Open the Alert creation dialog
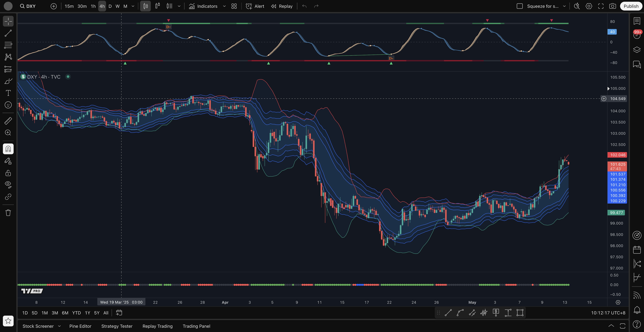The image size is (644, 332). [x=255, y=6]
